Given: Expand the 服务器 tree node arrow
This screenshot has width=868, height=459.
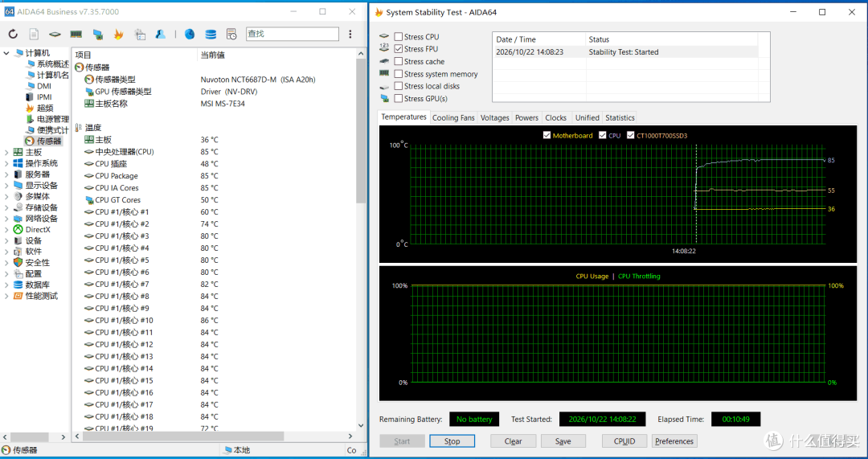Looking at the screenshot, I should [6, 174].
